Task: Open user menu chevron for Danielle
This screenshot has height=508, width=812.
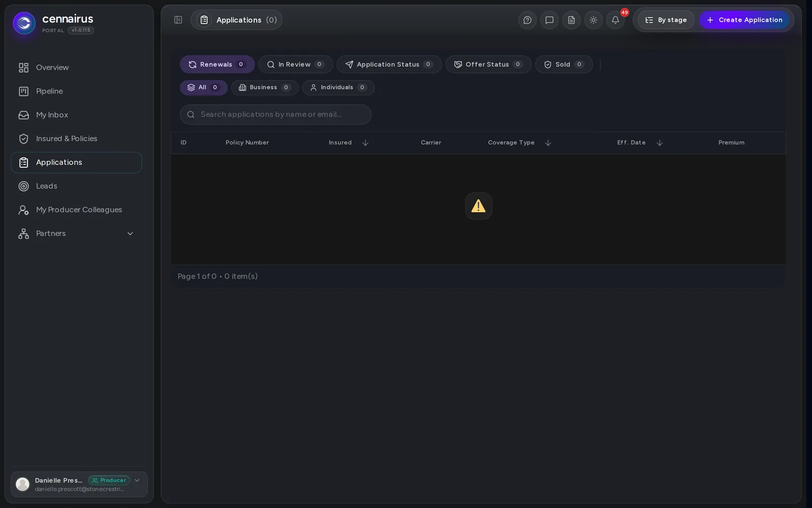Action: click(137, 481)
